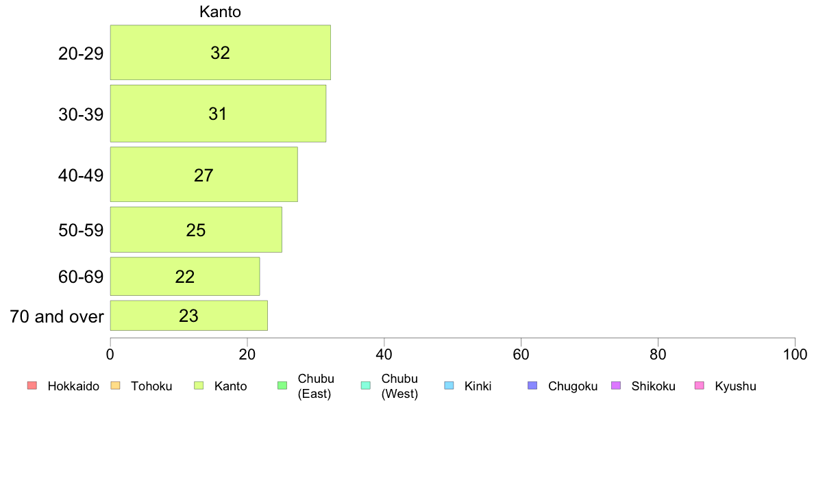The image size is (814, 504).
Task: Select the Kyushu pink legend swatch
Action: 700,386
